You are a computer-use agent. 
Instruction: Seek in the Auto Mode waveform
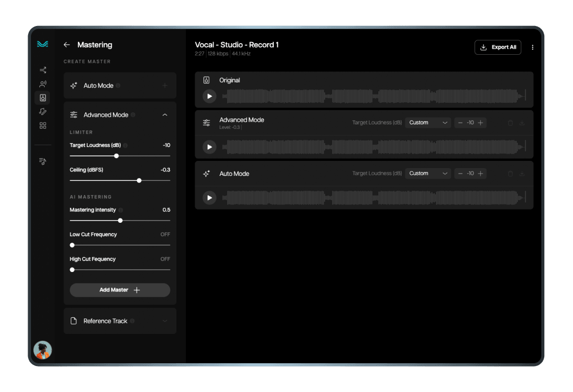pos(374,198)
